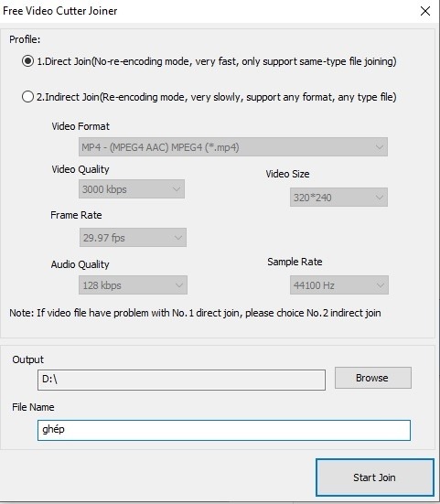Screen dimensions: 440x504
Task: Click the Video Size dropdown chevron
Action: [380, 197]
